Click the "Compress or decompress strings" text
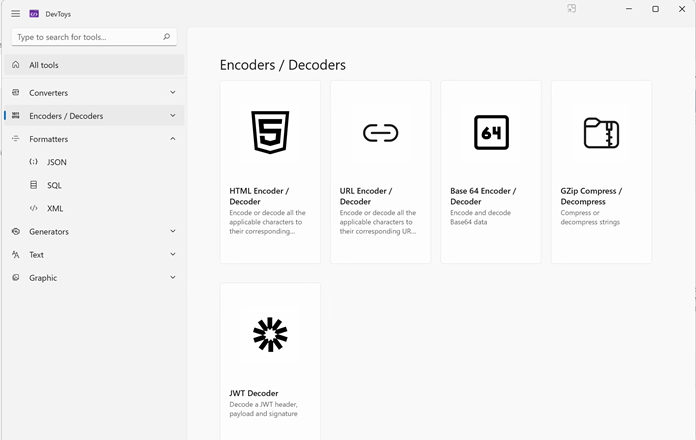This screenshot has width=696, height=440. coord(590,218)
